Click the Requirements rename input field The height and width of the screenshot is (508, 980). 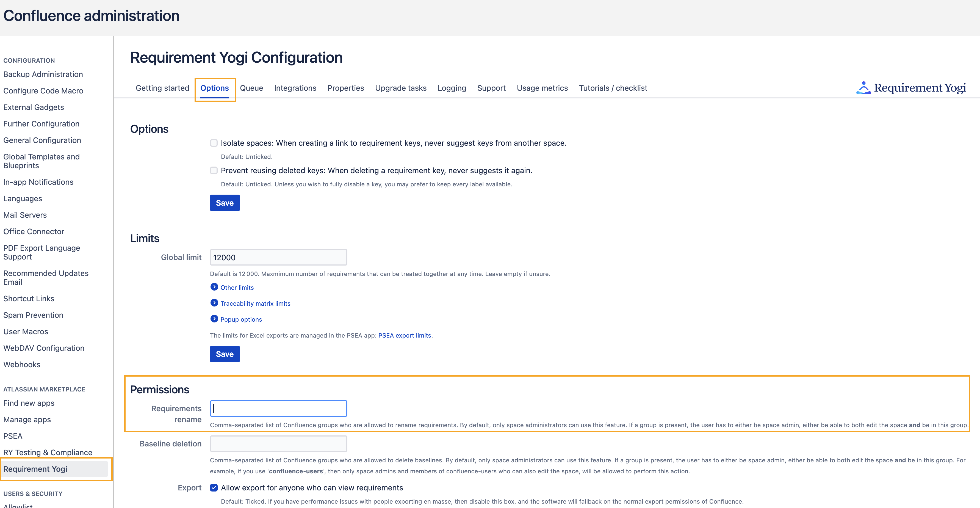(x=278, y=408)
